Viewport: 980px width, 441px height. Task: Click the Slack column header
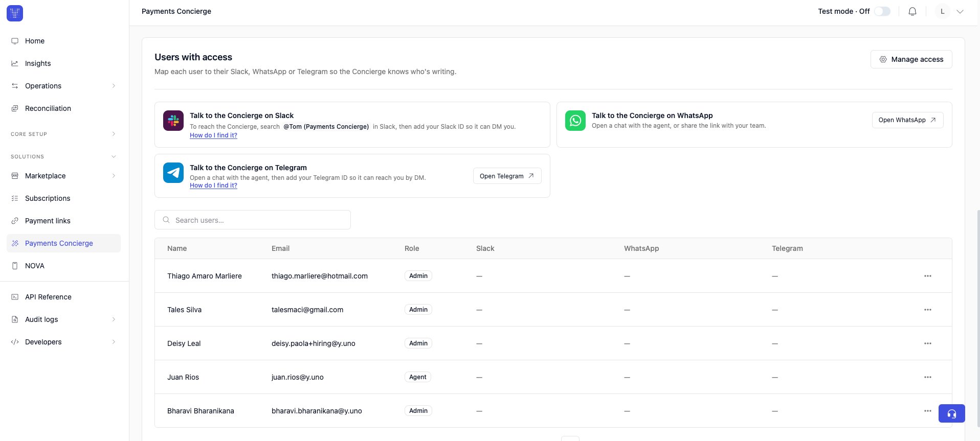[485, 248]
